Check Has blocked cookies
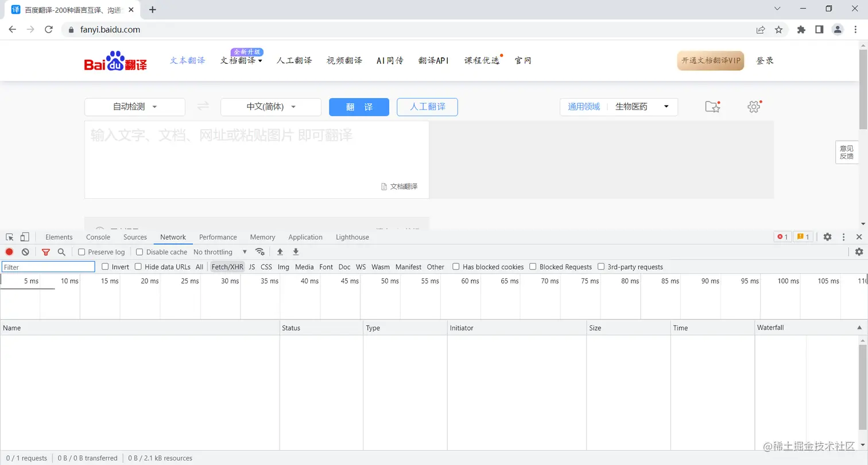The height and width of the screenshot is (465, 868). point(456,266)
